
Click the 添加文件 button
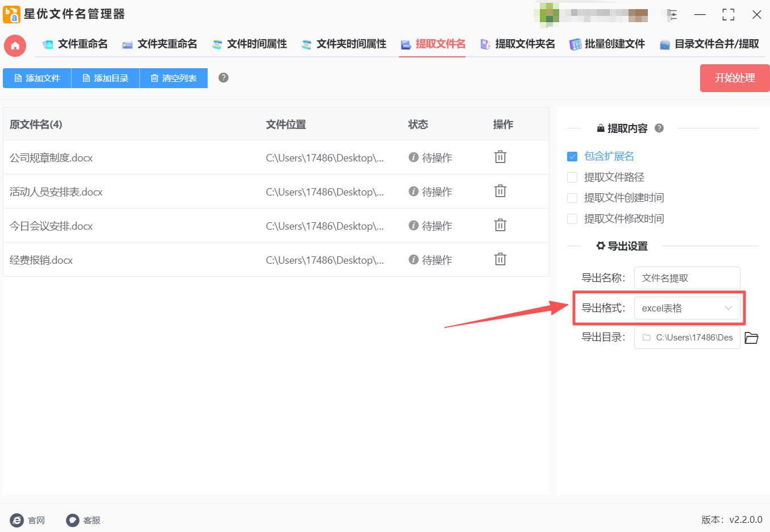click(37, 78)
